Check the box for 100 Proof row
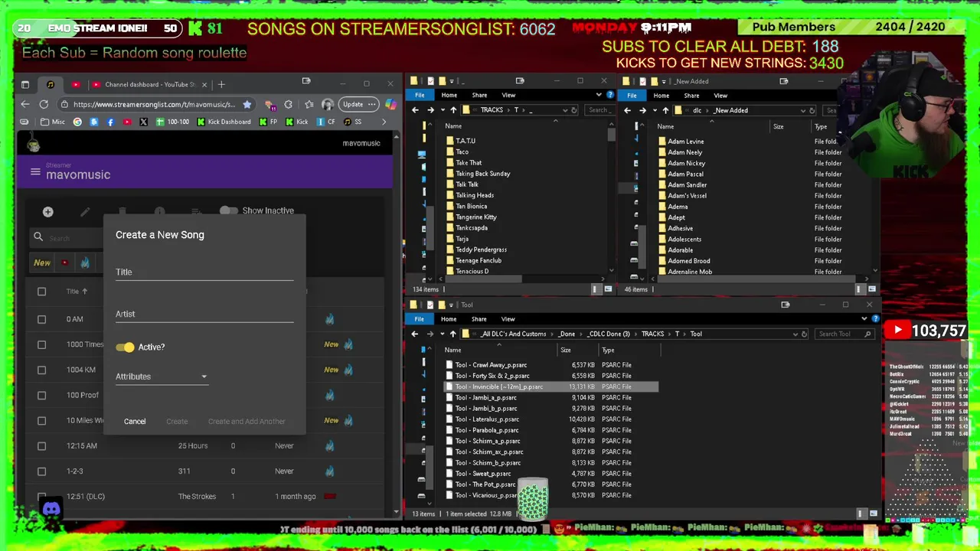 [41, 395]
